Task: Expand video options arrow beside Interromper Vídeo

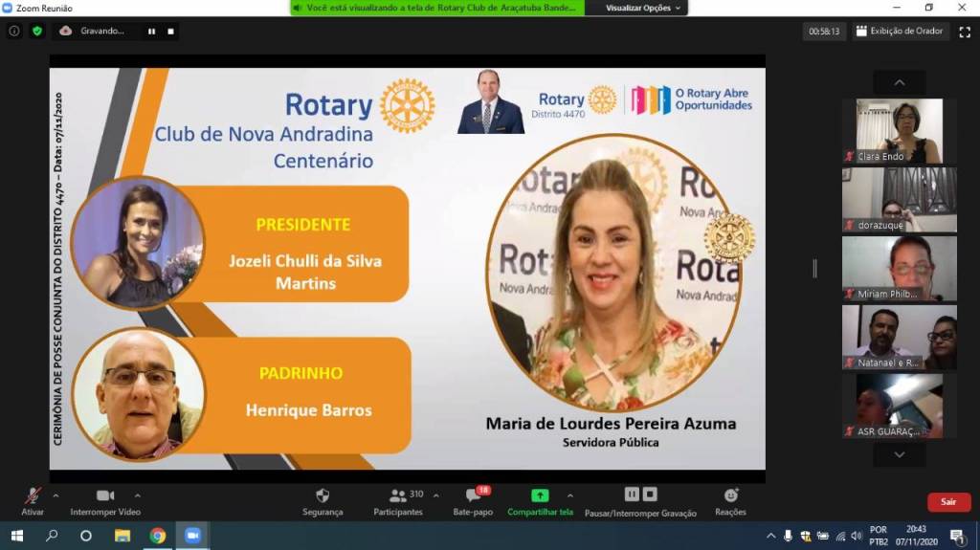Action: coord(138,495)
